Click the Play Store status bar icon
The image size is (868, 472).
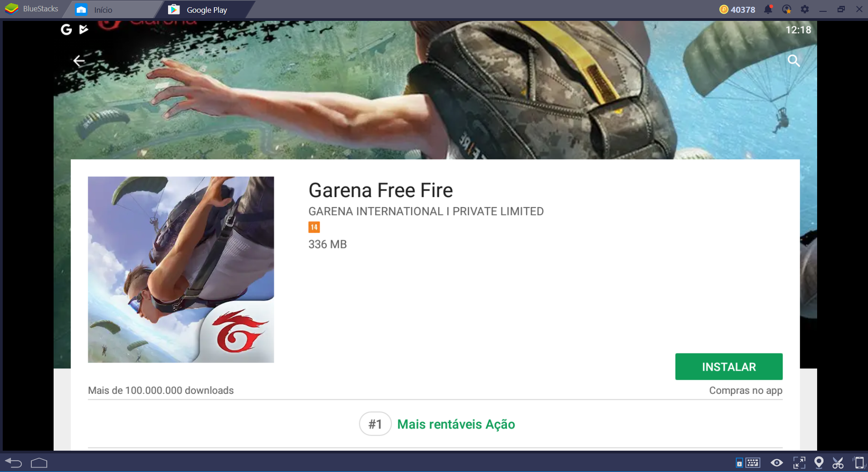coord(84,30)
